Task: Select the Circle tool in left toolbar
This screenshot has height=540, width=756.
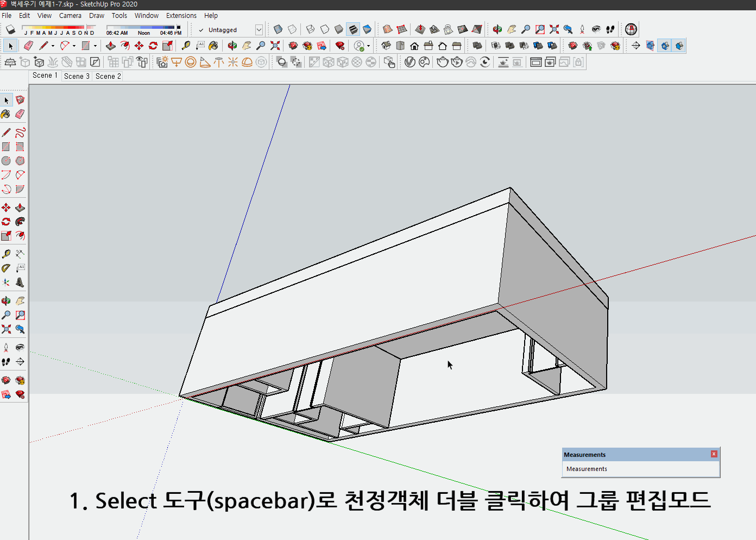Action: 6,161
